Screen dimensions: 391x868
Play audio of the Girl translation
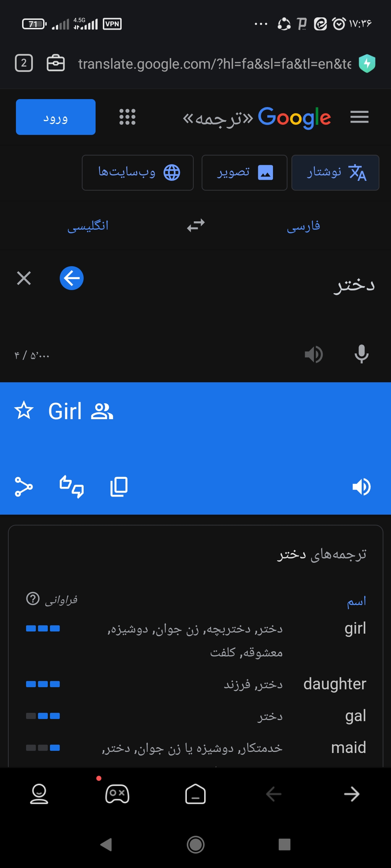[x=361, y=486]
